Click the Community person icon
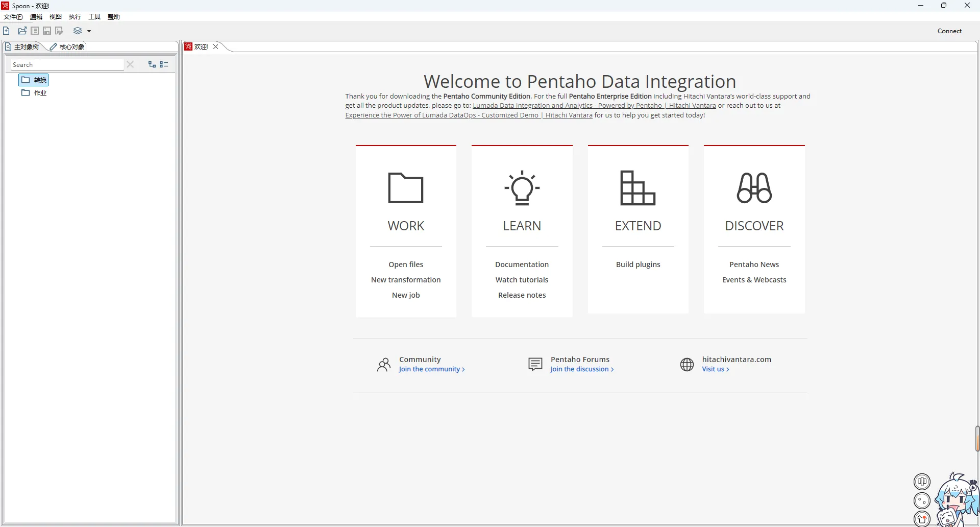Image resolution: width=980 pixels, height=527 pixels. click(x=384, y=365)
